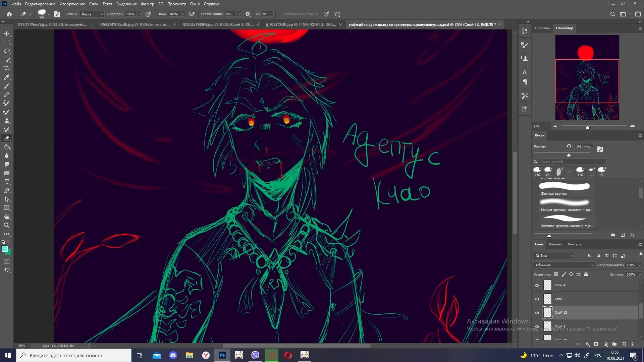The height and width of the screenshot is (362, 644).
Task: Select the Paint Bucket tool
Action: (x=7, y=147)
